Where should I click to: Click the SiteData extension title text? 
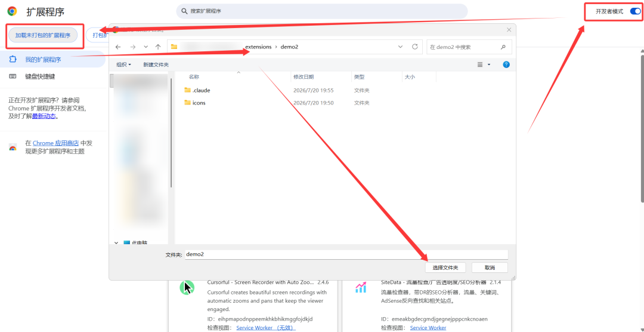point(434,282)
